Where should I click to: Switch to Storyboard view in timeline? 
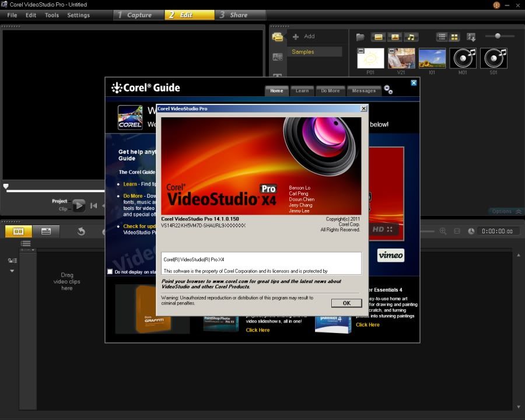click(x=18, y=231)
